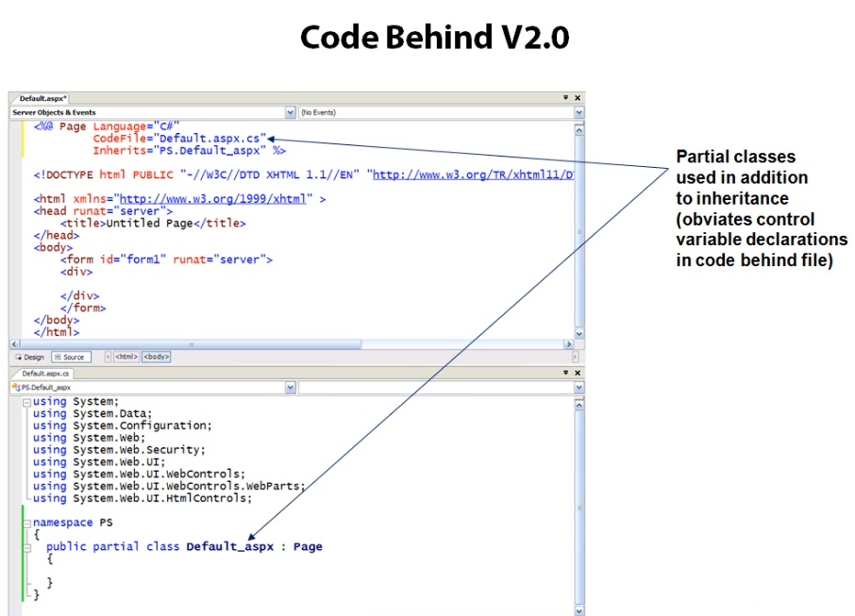Click the back arrow in the tag navigator
Viewport: 855px width, 616px height.
[109, 357]
